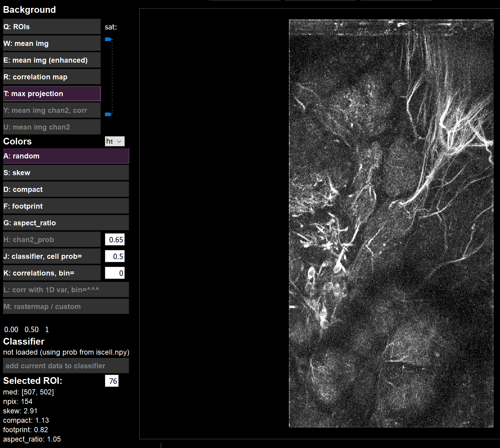Color ROIs by compactness

[x=66, y=189]
